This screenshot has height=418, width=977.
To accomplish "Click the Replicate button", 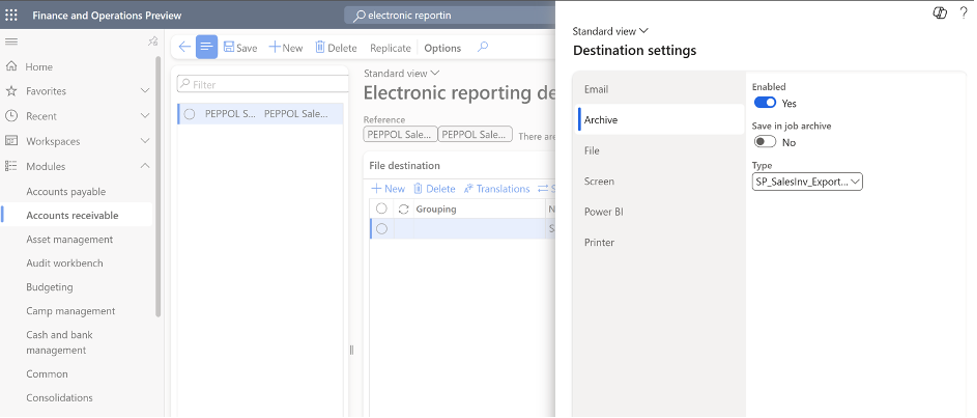I will click(x=390, y=48).
